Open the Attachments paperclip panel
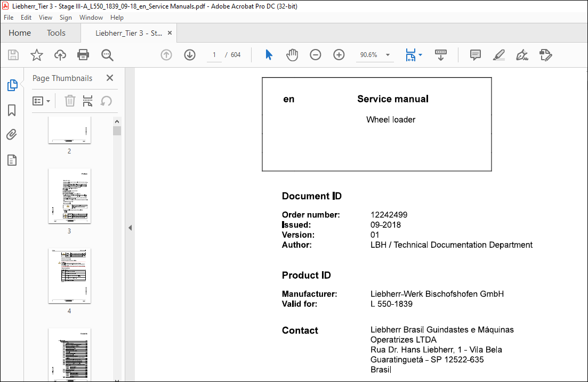The image size is (588, 382). click(12, 135)
